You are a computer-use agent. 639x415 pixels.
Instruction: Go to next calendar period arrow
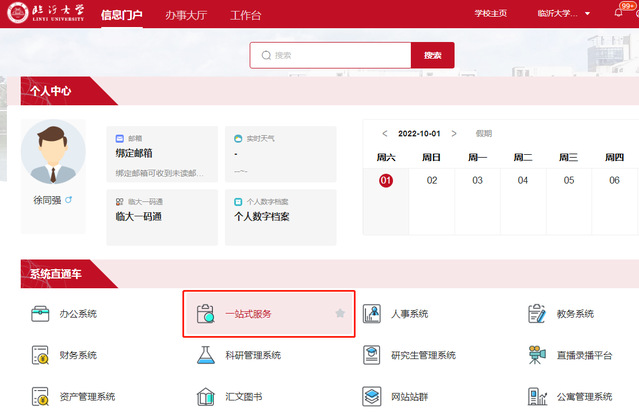[x=454, y=133]
